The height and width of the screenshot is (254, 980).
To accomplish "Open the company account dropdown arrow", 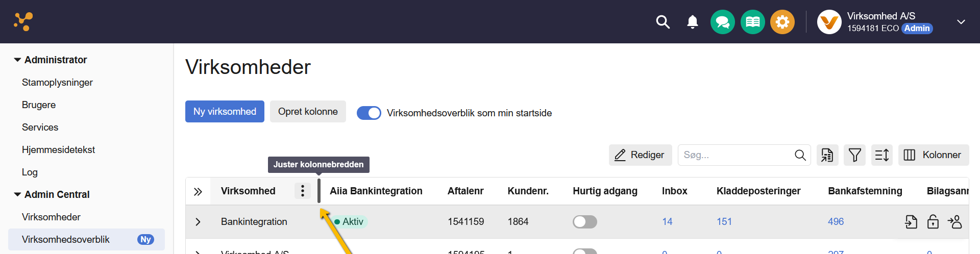I will click(961, 22).
